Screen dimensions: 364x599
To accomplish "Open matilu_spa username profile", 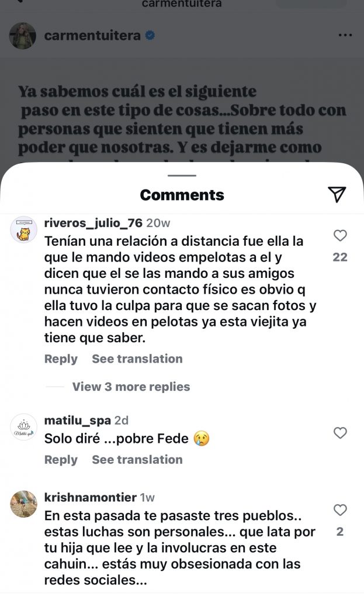I will tap(78, 421).
